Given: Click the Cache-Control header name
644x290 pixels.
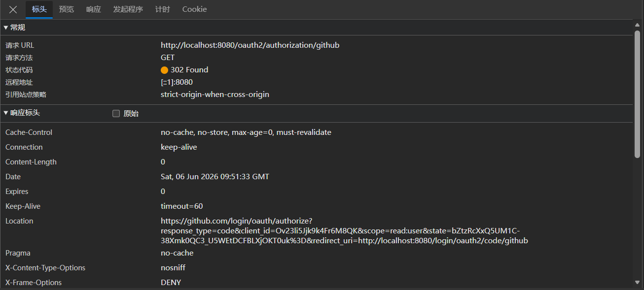Looking at the screenshot, I should coord(29,132).
